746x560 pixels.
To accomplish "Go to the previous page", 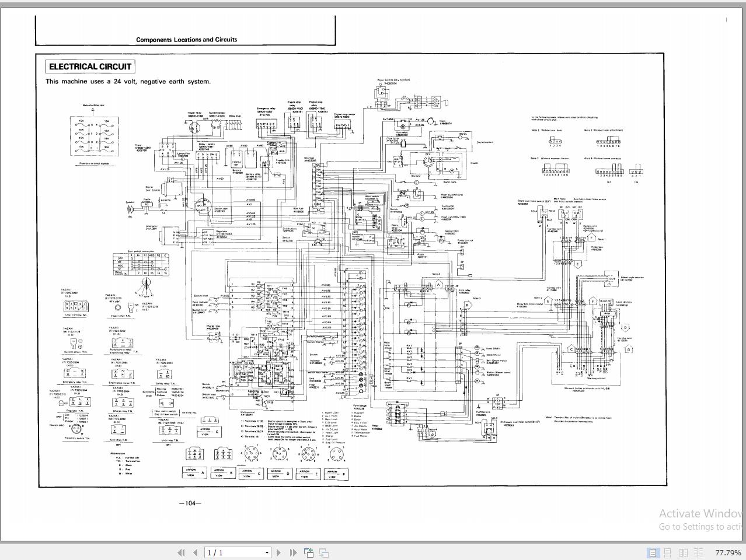I will pos(194,552).
